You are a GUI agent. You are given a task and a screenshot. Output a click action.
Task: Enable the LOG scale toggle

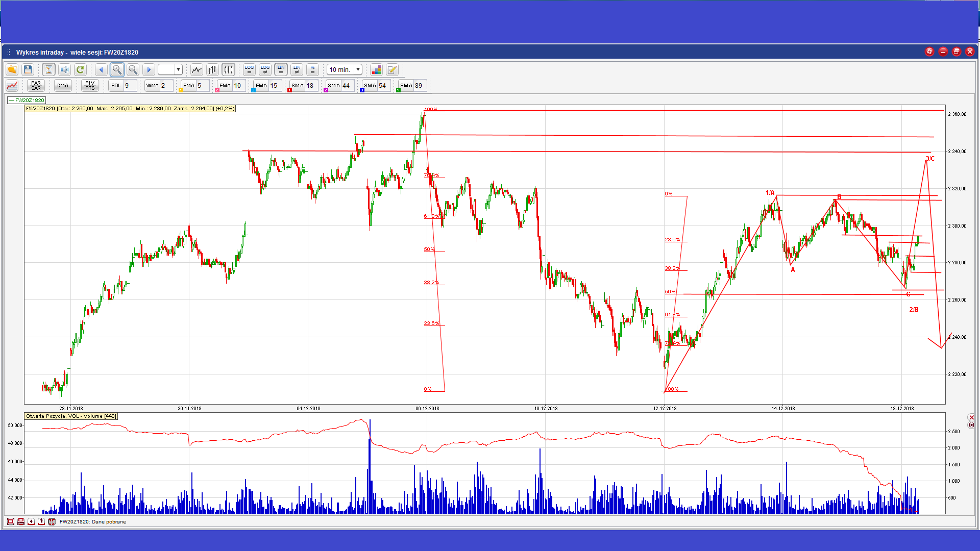[x=249, y=70]
